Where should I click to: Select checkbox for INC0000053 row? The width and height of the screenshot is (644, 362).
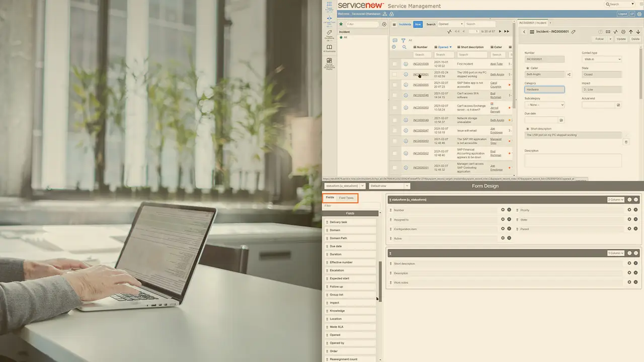coord(394,141)
